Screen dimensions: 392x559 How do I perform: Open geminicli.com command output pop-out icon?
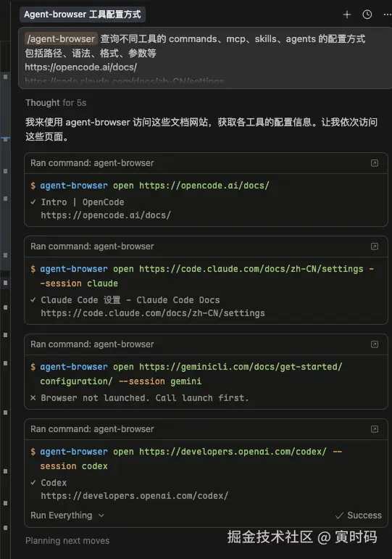pyautogui.click(x=375, y=344)
